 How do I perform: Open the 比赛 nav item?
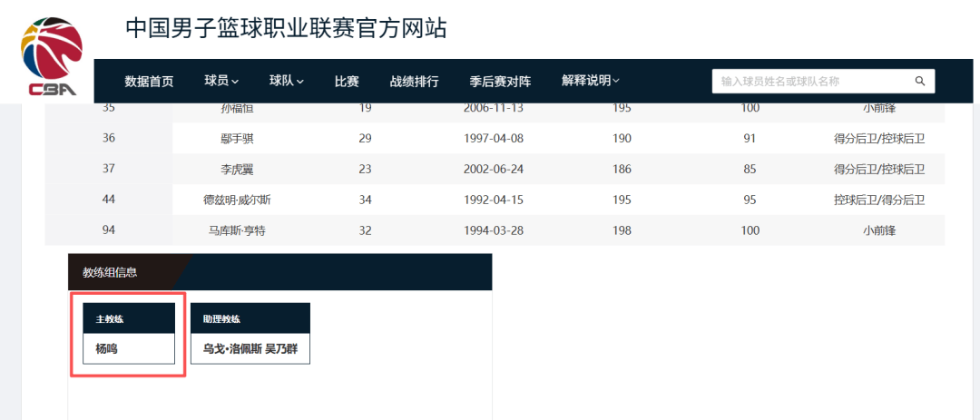tap(347, 81)
